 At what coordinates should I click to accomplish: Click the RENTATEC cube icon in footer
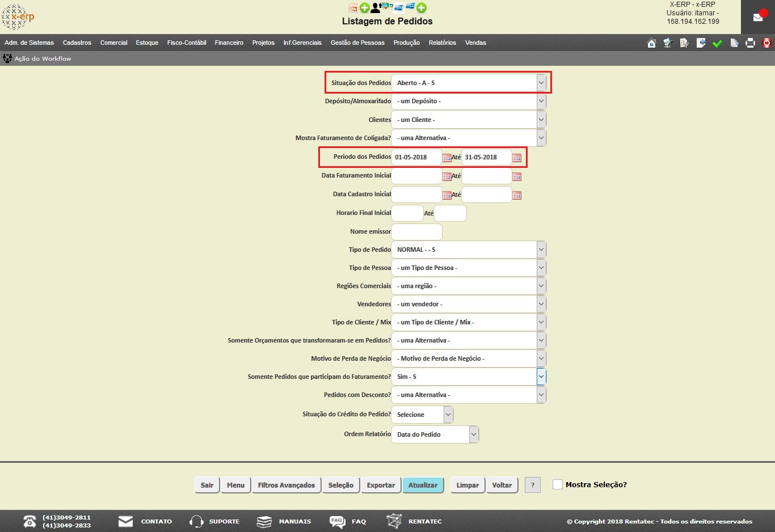coord(394,521)
